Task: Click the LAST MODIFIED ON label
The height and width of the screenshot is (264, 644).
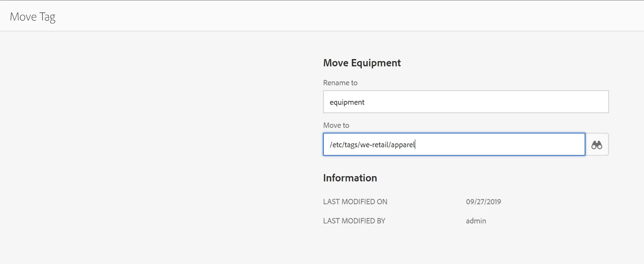Action: tap(355, 202)
